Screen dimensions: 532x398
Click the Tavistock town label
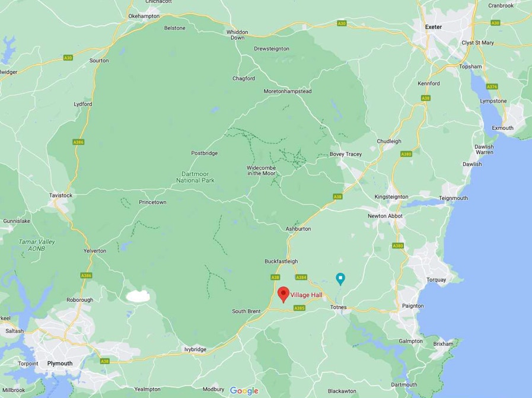coord(60,195)
